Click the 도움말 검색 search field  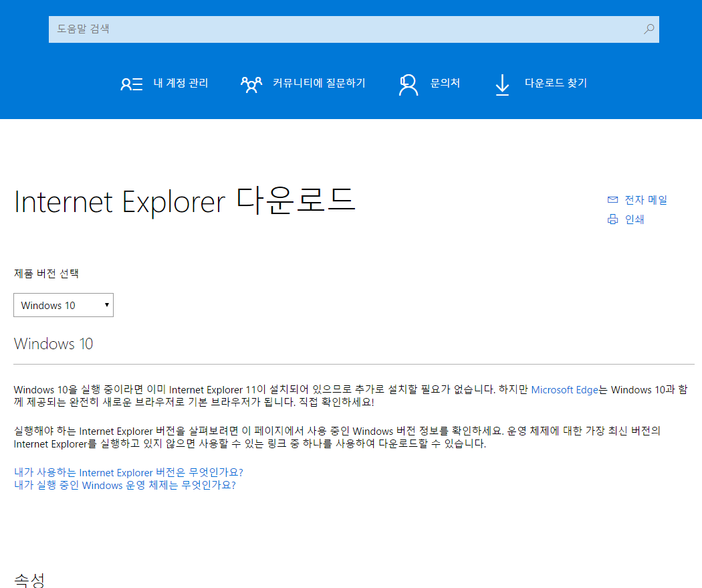tap(354, 29)
